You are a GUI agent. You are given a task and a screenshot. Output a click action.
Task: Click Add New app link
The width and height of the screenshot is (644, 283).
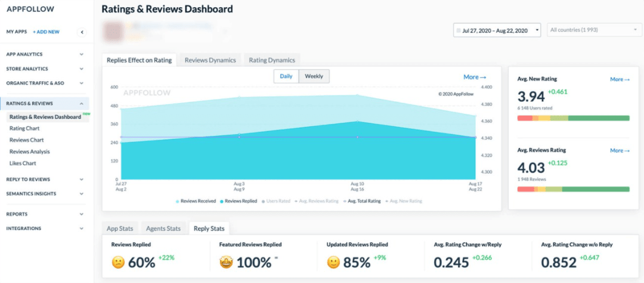[46, 32]
